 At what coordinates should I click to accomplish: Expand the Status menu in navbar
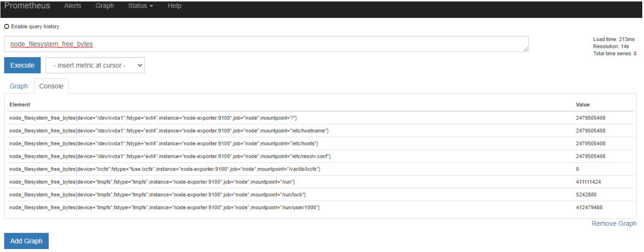click(141, 6)
